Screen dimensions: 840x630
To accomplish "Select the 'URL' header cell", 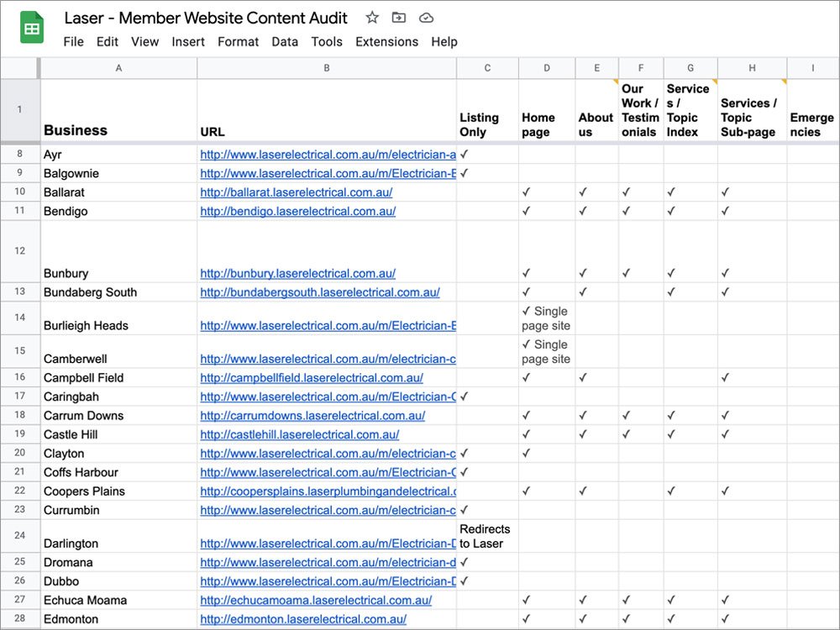I will pyautogui.click(x=327, y=110).
